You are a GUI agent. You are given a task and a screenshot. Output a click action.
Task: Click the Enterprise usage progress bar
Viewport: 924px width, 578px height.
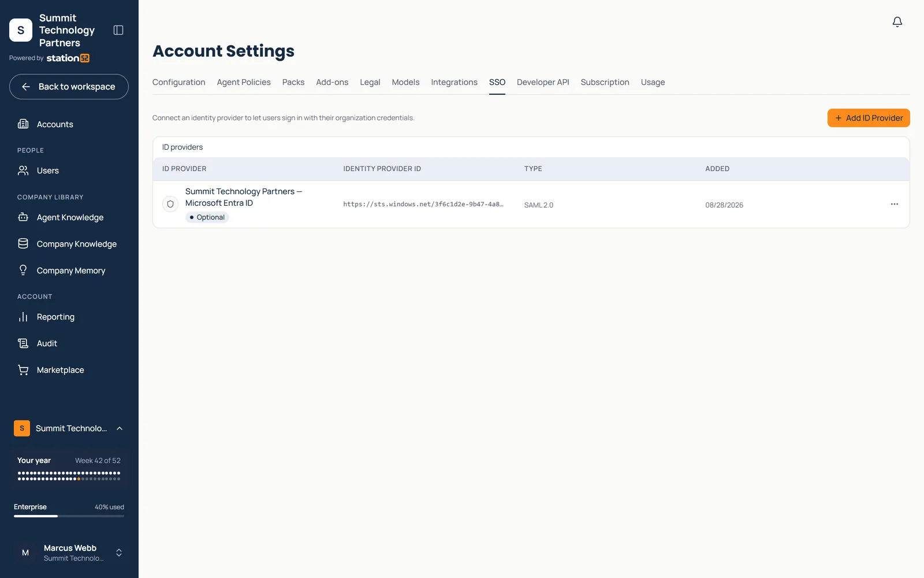coord(69,516)
